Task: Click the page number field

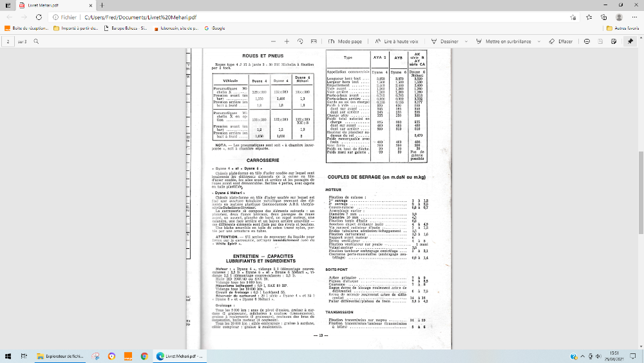Action: 8,41
